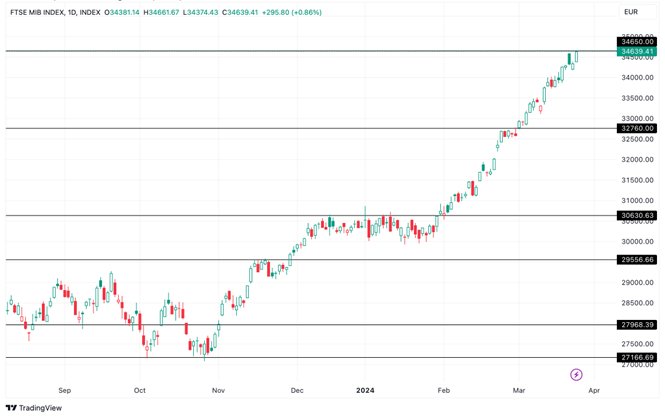The height and width of the screenshot is (418, 665).
Task: Click the 27968.39 price line label
Action: pyautogui.click(x=637, y=325)
